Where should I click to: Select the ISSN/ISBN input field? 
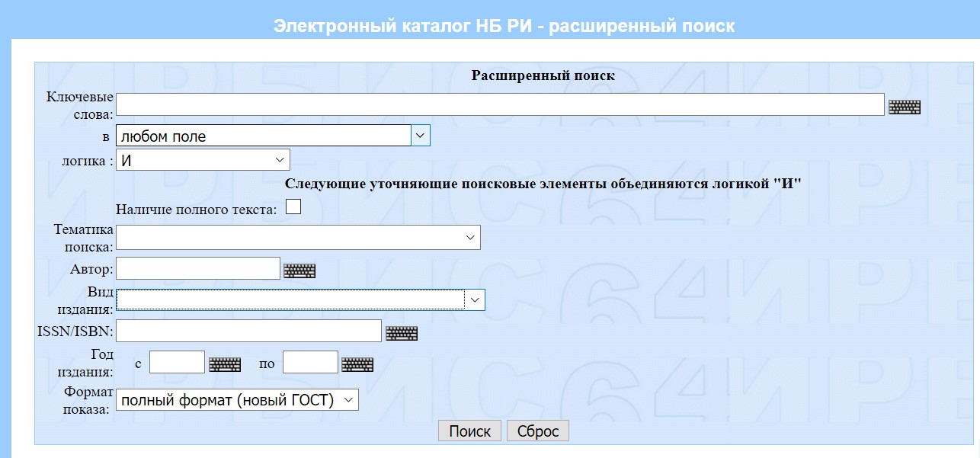pos(248,331)
